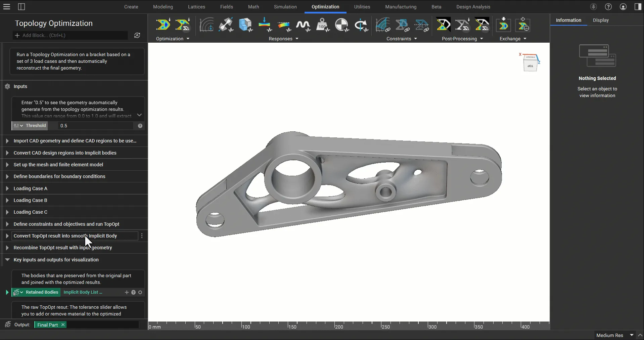The height and width of the screenshot is (340, 644).
Task: Click the Retained Bodies help icon
Action: (133, 293)
